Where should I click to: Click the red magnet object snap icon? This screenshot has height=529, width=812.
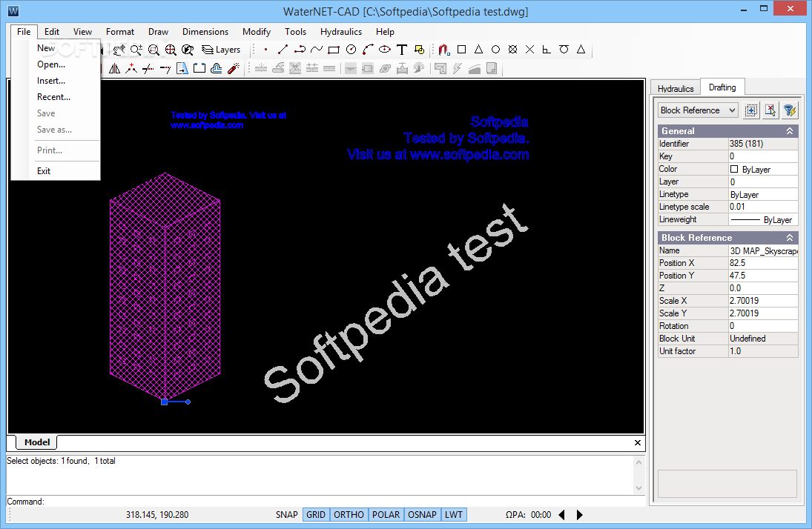tap(443, 50)
